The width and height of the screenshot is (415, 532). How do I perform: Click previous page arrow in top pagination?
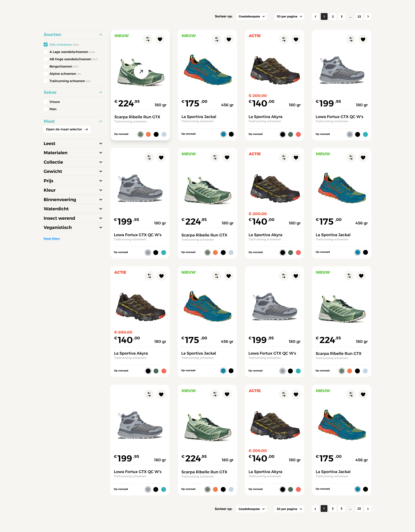[315, 16]
